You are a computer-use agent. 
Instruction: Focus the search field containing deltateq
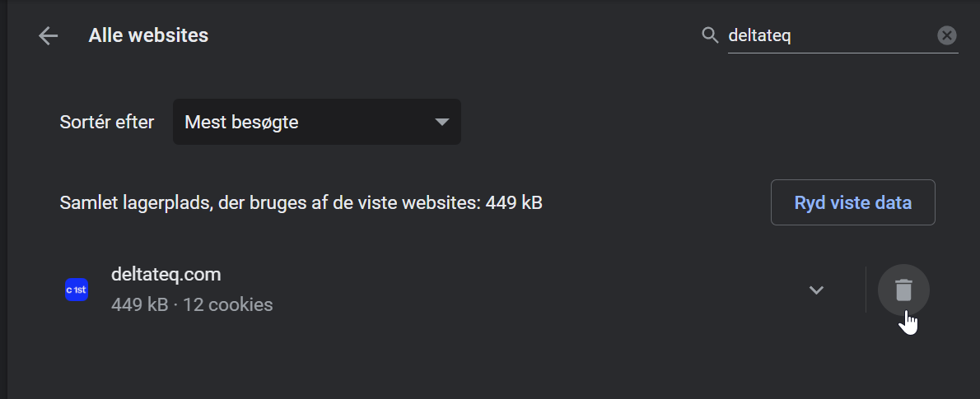(x=830, y=35)
